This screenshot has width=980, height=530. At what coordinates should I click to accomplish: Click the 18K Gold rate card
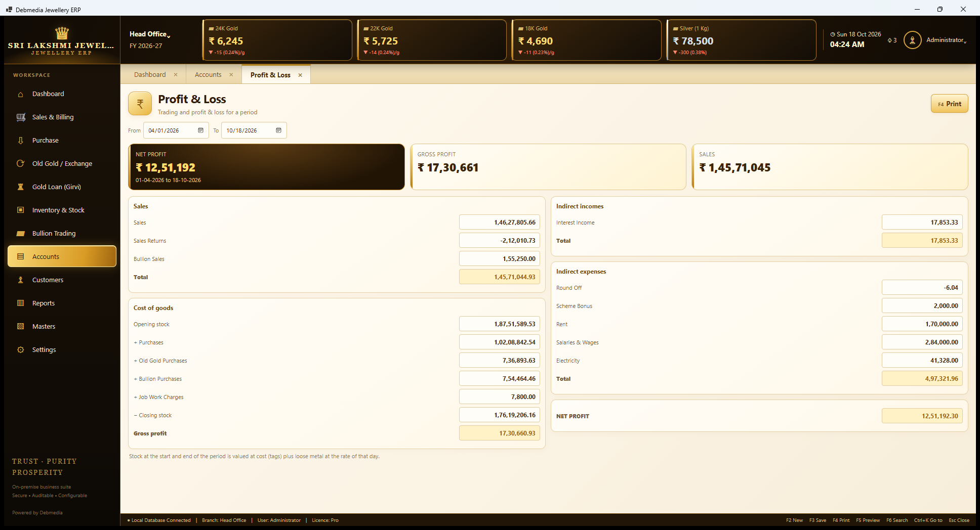(x=587, y=40)
